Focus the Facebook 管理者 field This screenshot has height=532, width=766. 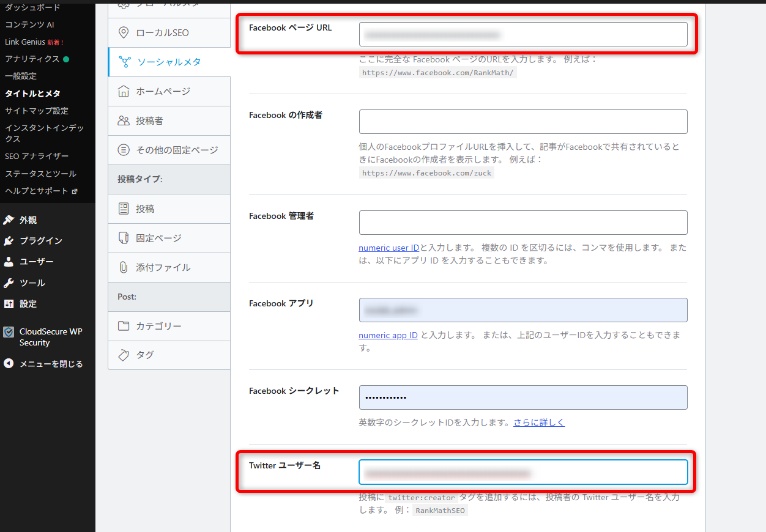[523, 223]
